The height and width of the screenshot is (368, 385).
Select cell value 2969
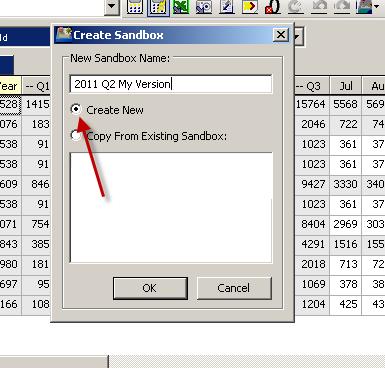(x=346, y=224)
